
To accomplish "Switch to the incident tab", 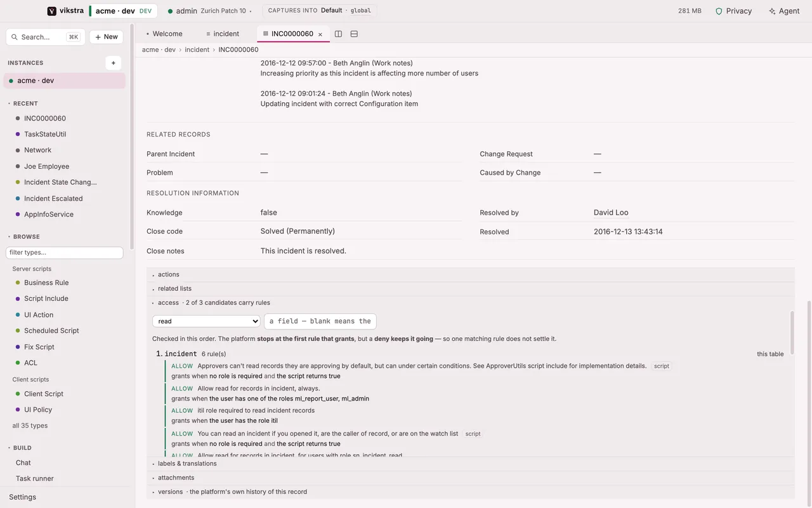I will [223, 34].
